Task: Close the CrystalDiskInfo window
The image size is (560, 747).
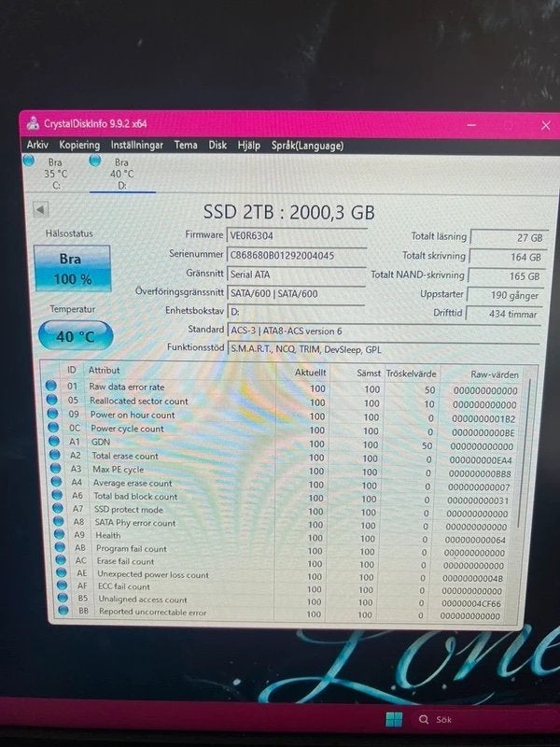Action: 546,126
